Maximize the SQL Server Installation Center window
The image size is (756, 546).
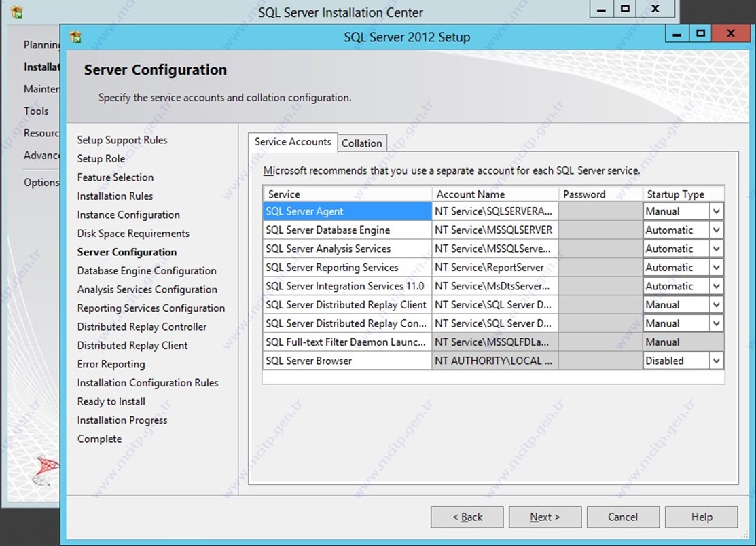[x=625, y=9]
